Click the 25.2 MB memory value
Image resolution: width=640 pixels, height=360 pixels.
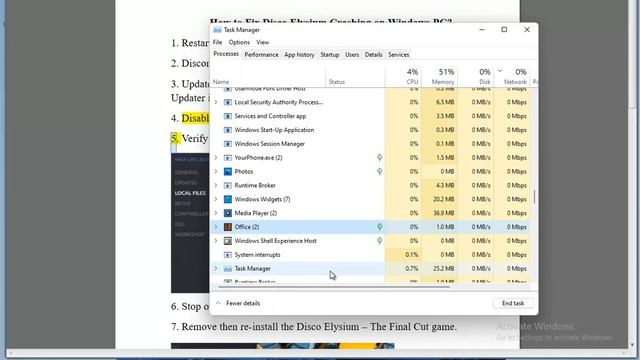[x=445, y=269]
